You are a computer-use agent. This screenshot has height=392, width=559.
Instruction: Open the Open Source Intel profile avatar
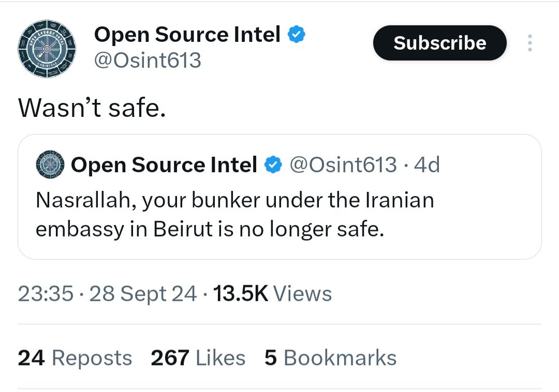(47, 49)
